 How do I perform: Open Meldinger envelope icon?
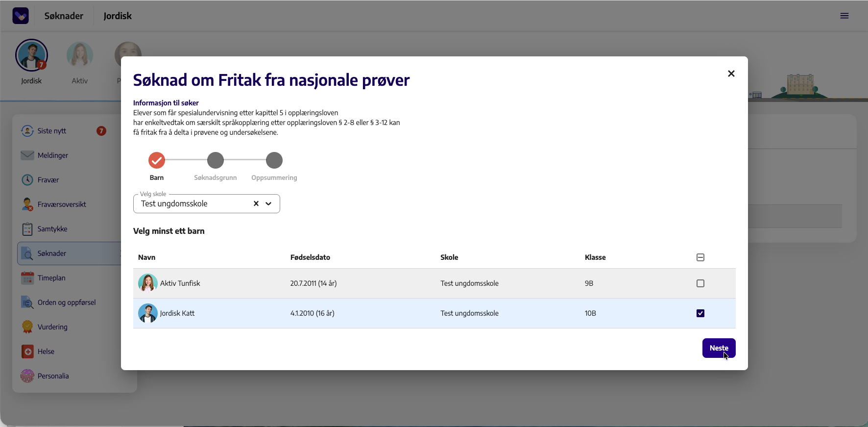click(x=27, y=155)
